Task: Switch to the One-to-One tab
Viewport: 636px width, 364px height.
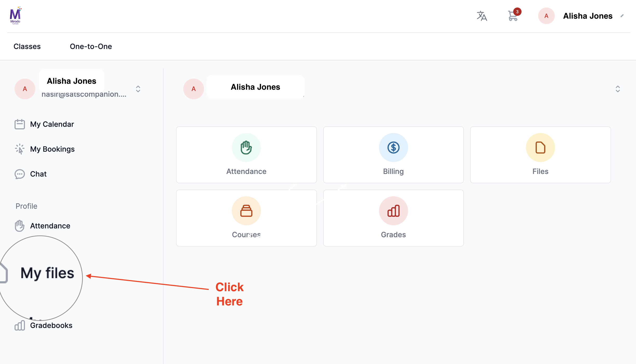Action: coord(91,46)
